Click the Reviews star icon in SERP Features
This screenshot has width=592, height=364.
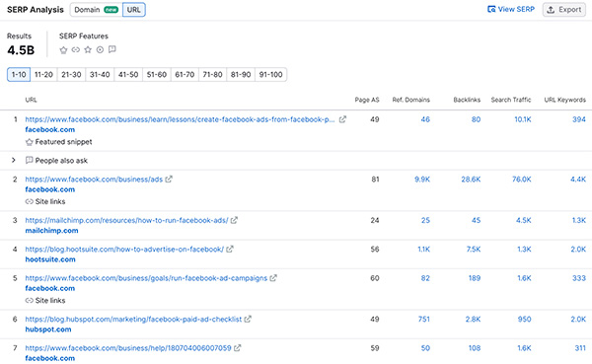click(x=88, y=49)
